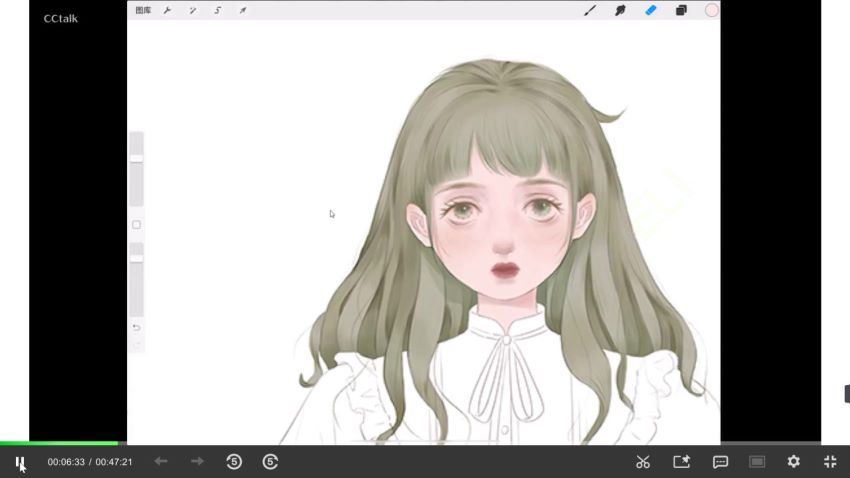Viewport: 850px width, 478px height.
Task: Open the Procreate Gallery (图库)
Action: coord(143,10)
